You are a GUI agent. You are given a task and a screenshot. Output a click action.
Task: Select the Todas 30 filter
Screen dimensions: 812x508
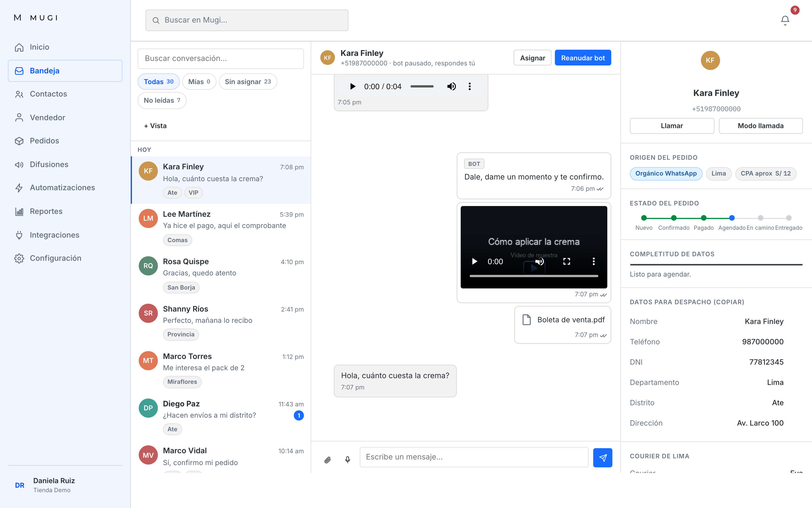pos(159,82)
